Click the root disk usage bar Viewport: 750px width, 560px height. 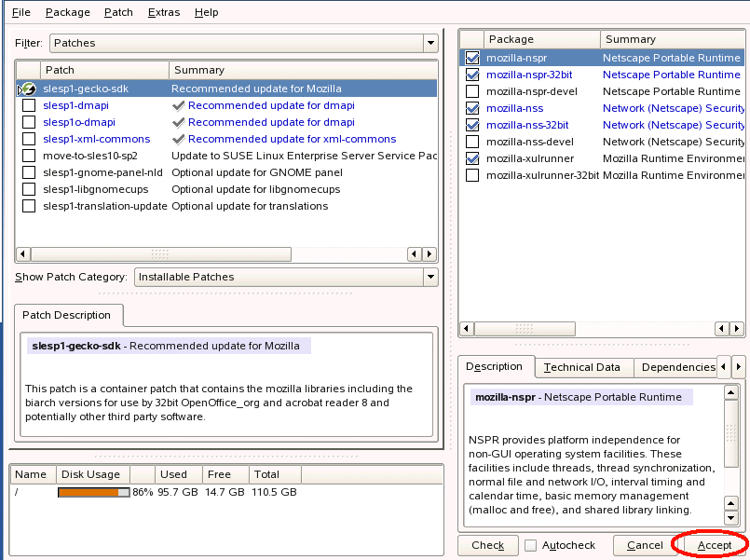[x=94, y=493]
